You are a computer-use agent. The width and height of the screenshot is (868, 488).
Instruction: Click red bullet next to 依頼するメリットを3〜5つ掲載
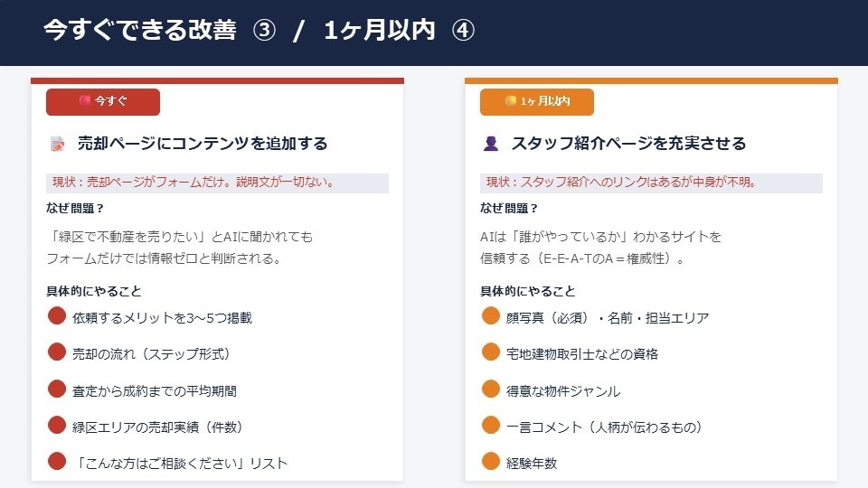pos(56,316)
